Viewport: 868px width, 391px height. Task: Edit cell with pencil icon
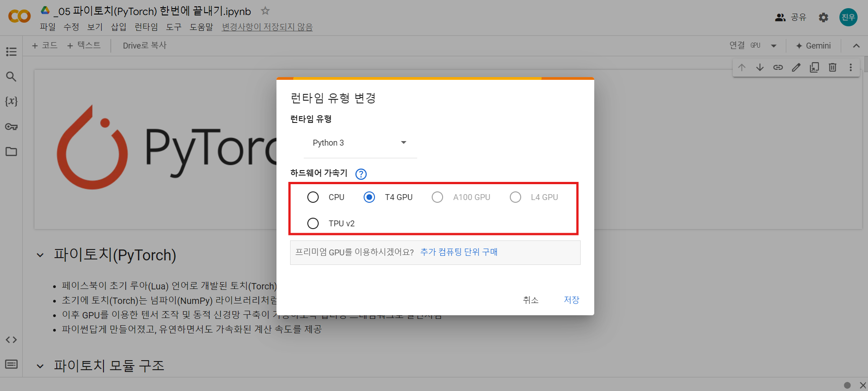(x=796, y=68)
